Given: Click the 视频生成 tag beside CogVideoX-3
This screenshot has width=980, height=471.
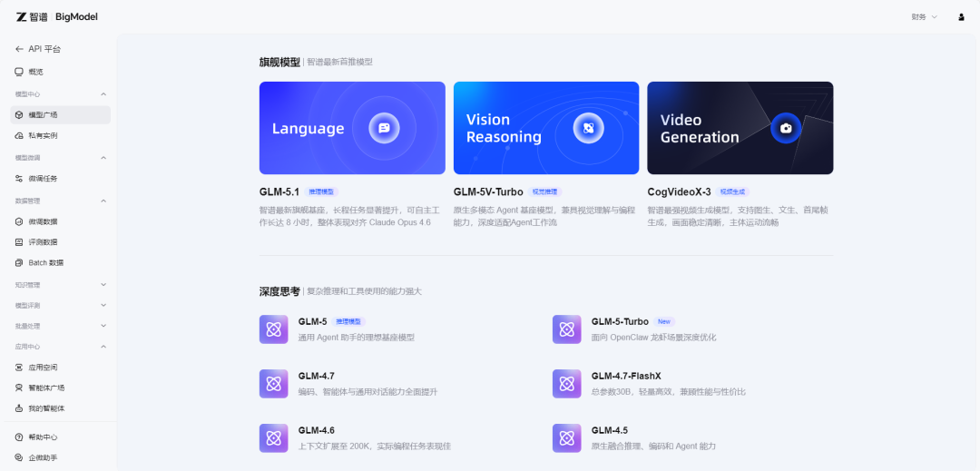Looking at the screenshot, I should coord(733,191).
